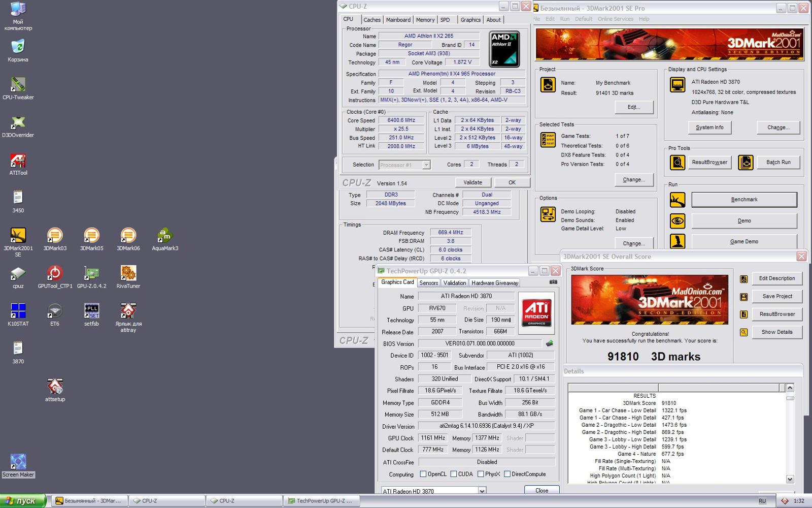
Task: Click the 3DMark Benchmark run icon
Action: [x=678, y=200]
